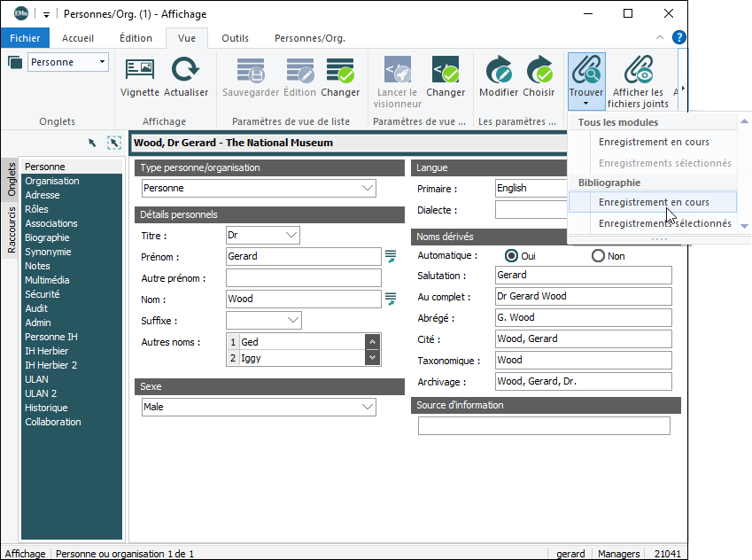The width and height of the screenshot is (752, 560).
Task: Open the help question mark icon
Action: point(679,37)
